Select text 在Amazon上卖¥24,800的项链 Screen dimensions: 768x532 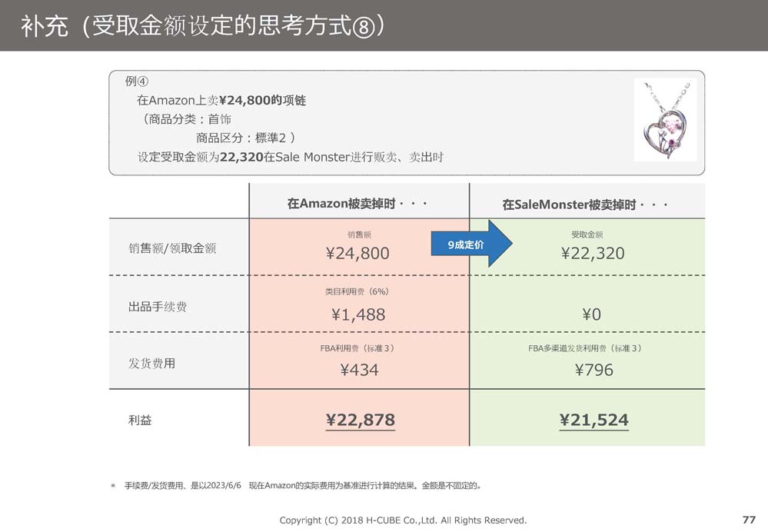click(221, 101)
